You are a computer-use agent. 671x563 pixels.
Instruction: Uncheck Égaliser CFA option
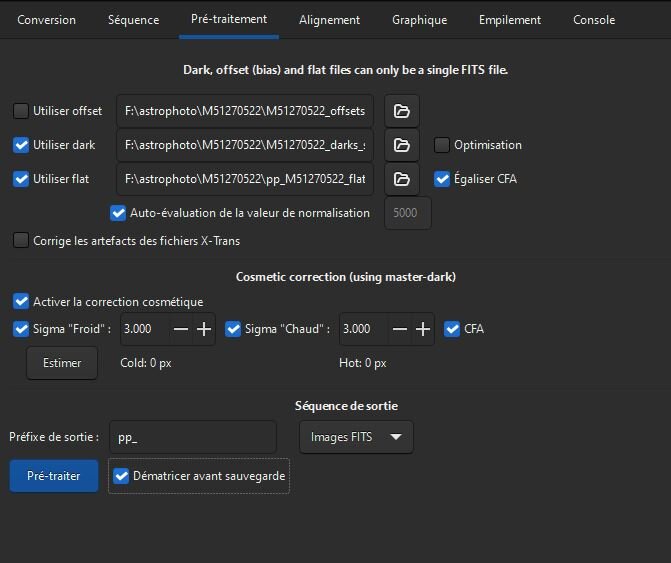[442, 179]
